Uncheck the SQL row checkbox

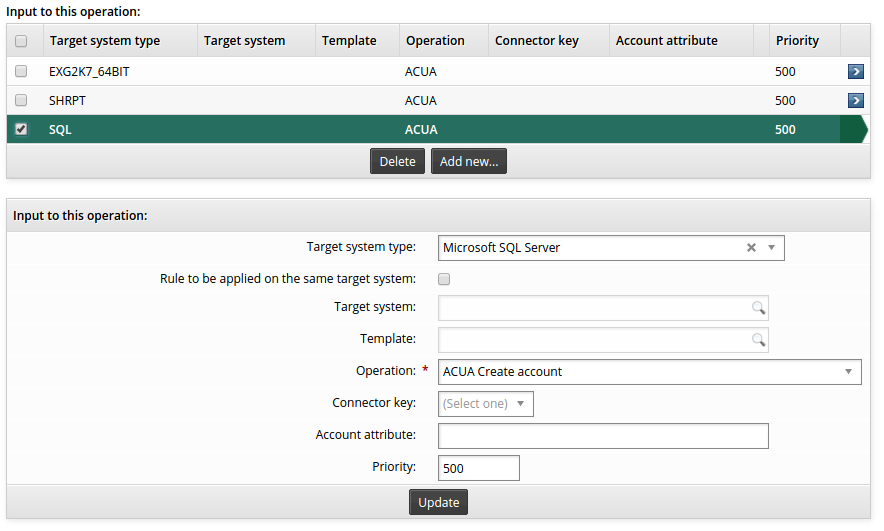click(x=22, y=129)
